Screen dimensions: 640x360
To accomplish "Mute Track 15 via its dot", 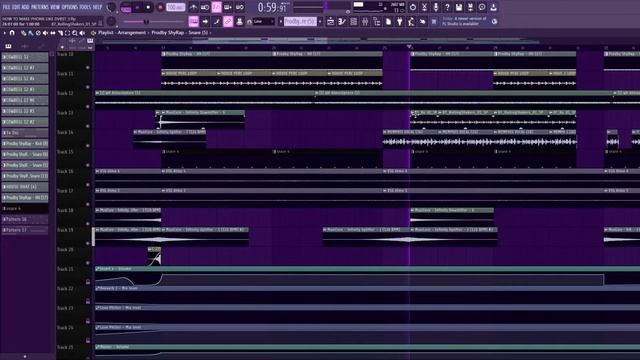I will tap(88, 165).
